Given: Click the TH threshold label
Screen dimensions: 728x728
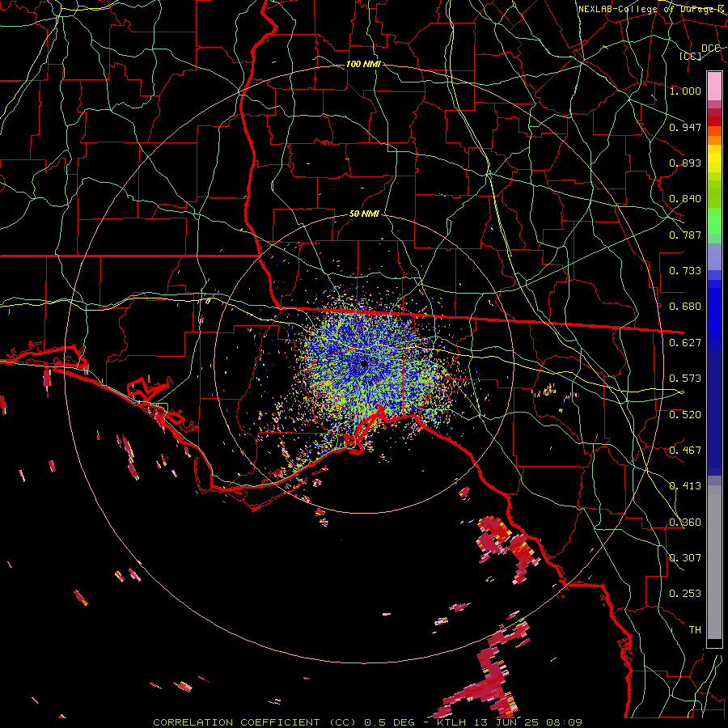Looking at the screenshot, I should (x=695, y=630).
